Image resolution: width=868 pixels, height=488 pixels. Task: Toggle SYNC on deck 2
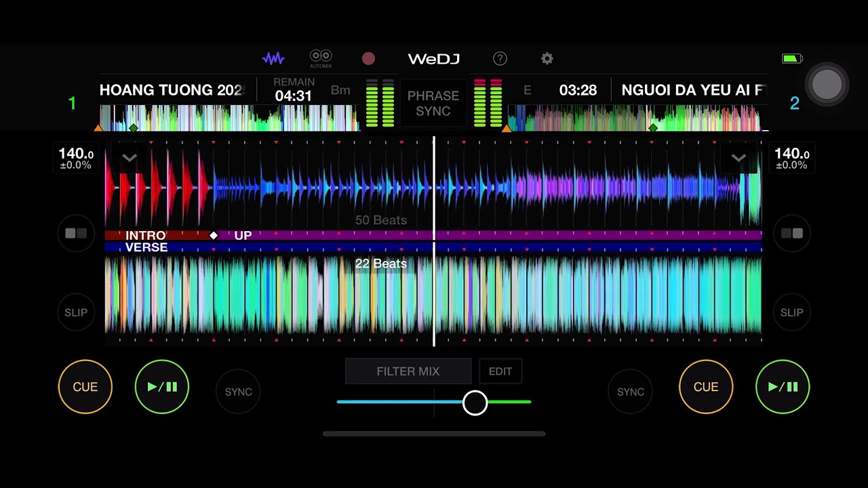pyautogui.click(x=630, y=392)
